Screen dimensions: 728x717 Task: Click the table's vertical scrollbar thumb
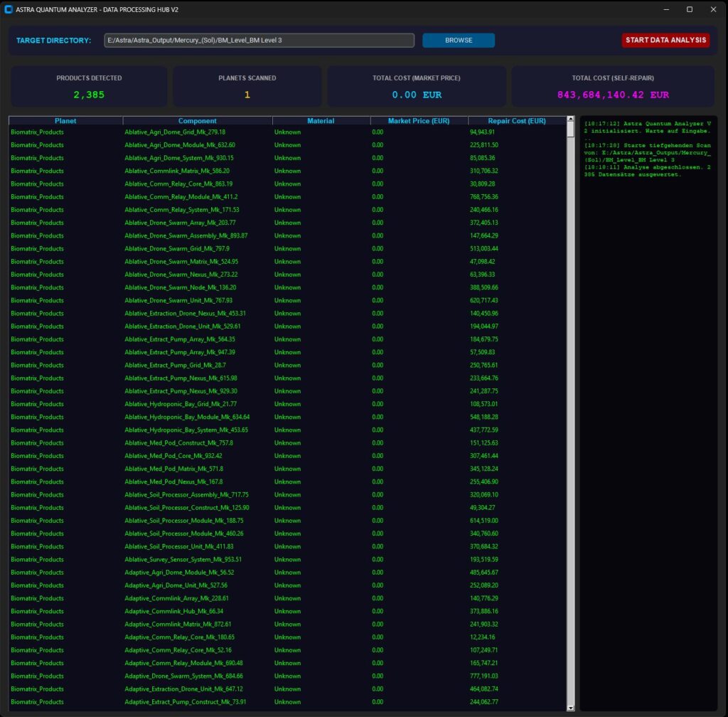pyautogui.click(x=570, y=129)
